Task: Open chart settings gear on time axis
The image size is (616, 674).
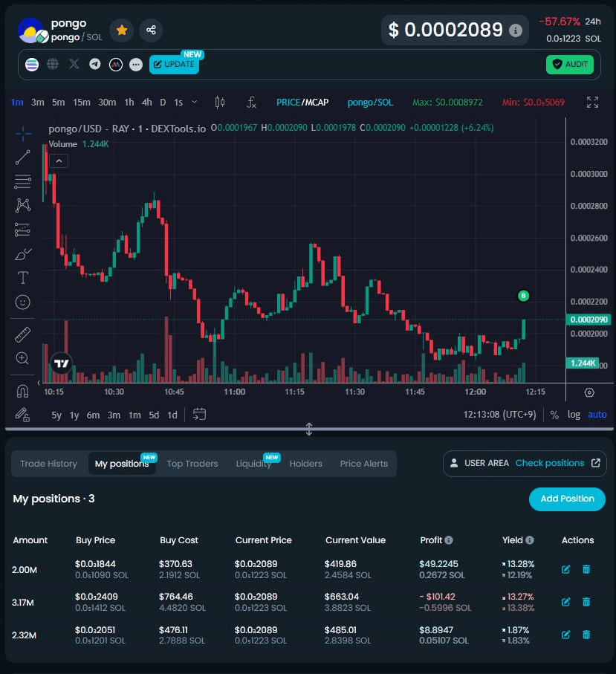Action: (x=589, y=392)
